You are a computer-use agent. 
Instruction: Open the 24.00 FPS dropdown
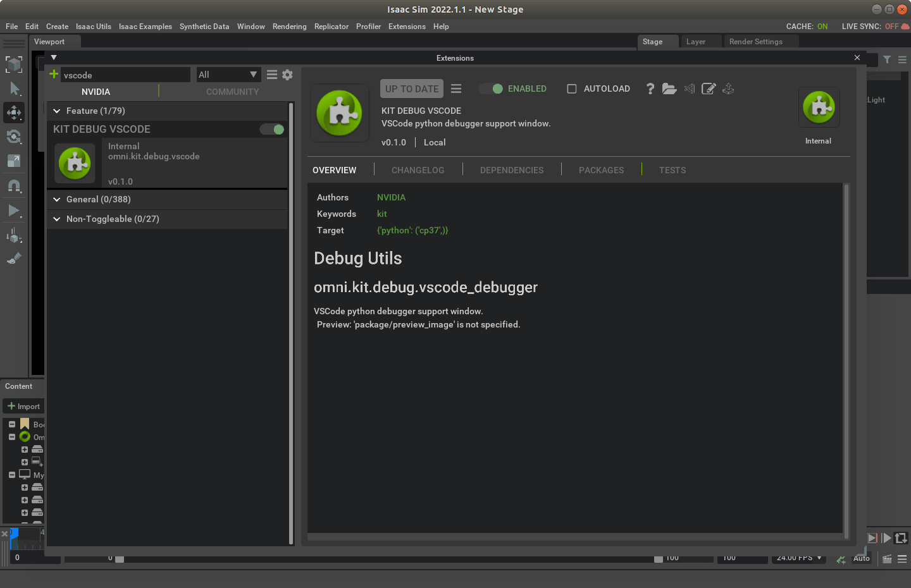(799, 558)
